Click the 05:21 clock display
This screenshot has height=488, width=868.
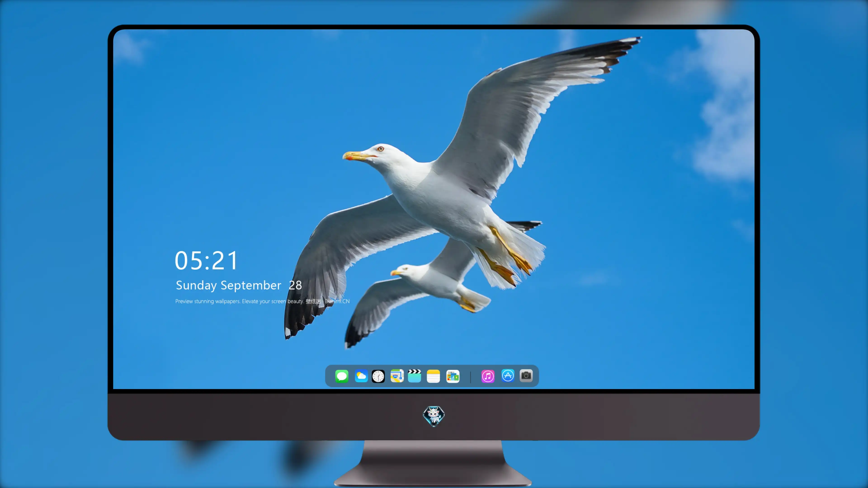(206, 260)
